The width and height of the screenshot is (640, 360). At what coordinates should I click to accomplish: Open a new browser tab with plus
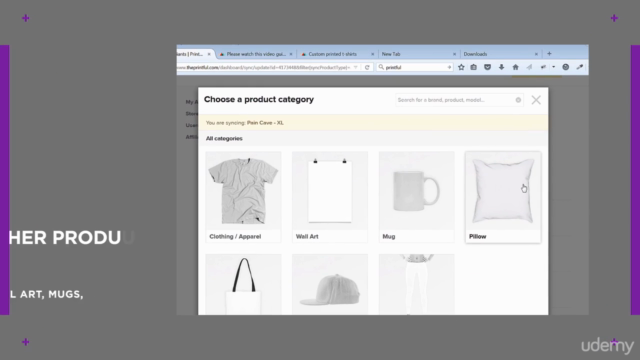point(549,54)
